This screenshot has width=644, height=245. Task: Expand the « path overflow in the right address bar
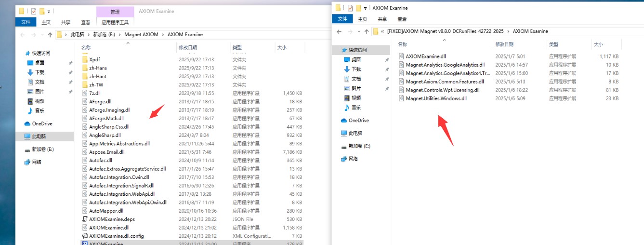click(x=382, y=31)
